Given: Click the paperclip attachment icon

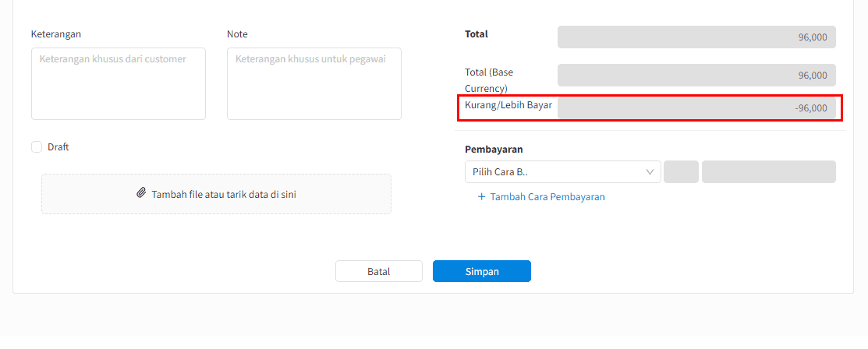Looking at the screenshot, I should point(142,193).
